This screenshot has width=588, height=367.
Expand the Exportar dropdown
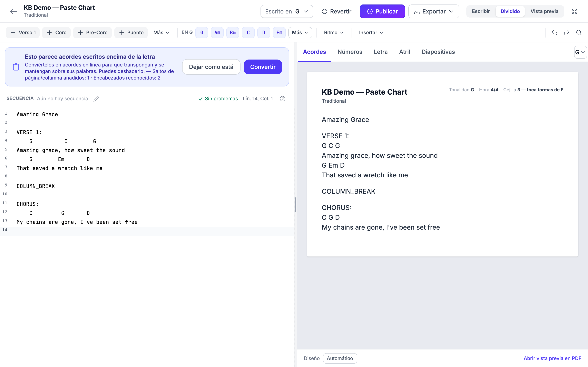[x=434, y=11]
